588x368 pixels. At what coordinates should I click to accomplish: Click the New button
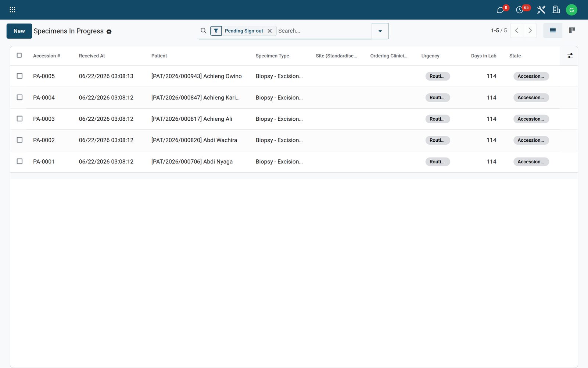[x=19, y=31]
